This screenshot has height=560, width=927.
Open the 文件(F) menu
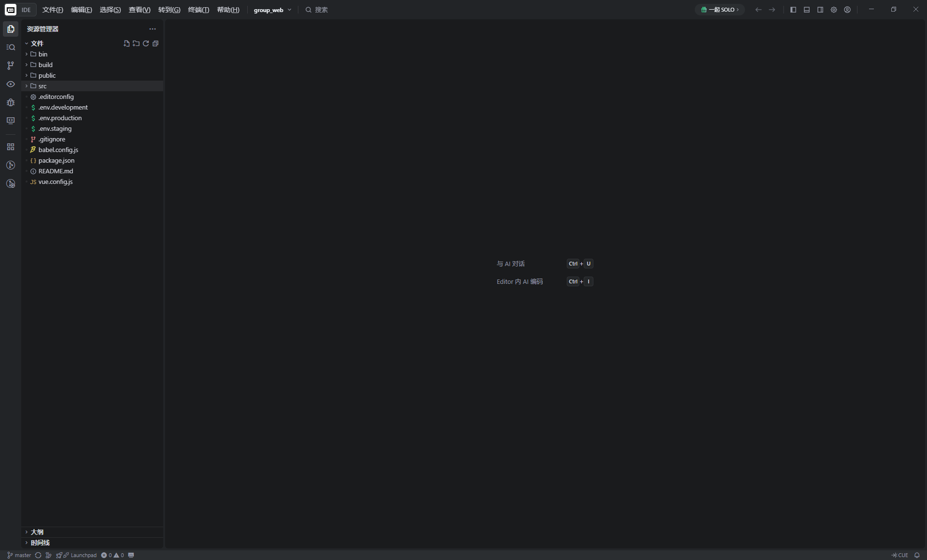click(x=53, y=9)
